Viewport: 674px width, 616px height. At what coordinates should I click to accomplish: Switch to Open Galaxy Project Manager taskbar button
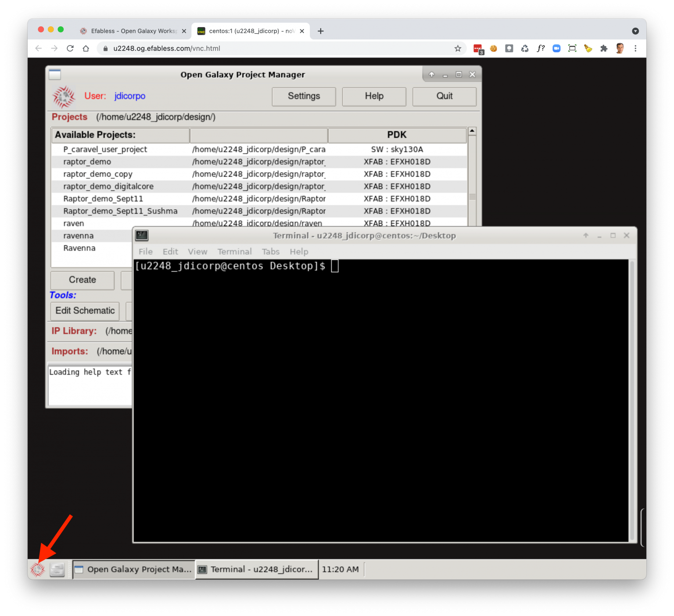133,569
